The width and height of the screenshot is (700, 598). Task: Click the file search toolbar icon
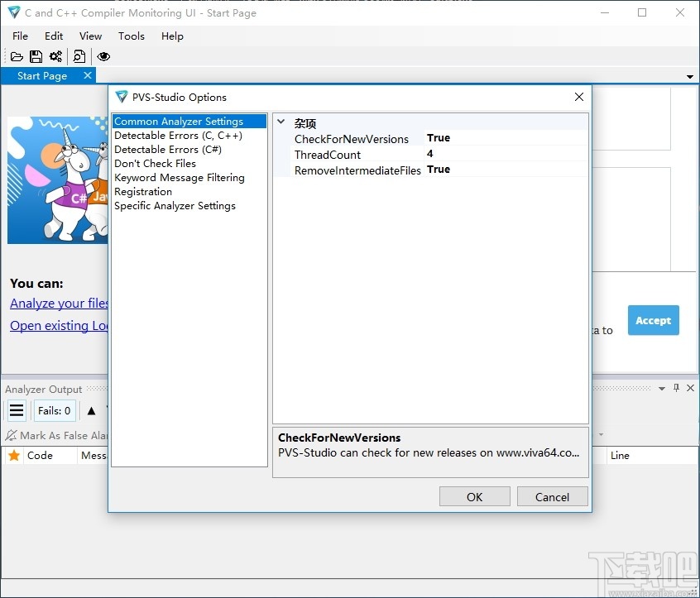[79, 57]
